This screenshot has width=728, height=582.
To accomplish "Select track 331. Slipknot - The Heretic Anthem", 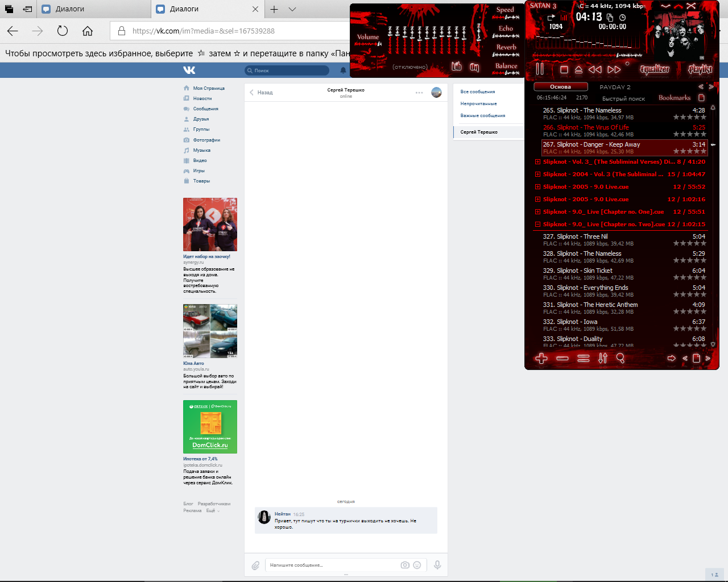I will click(x=624, y=308).
